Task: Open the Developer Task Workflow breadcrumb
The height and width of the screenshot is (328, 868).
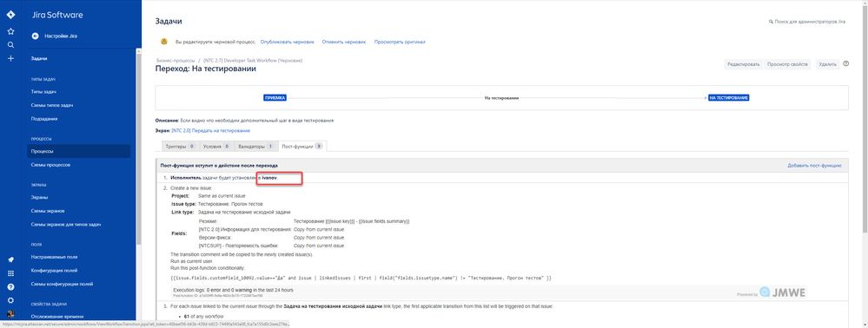Action: [253, 60]
